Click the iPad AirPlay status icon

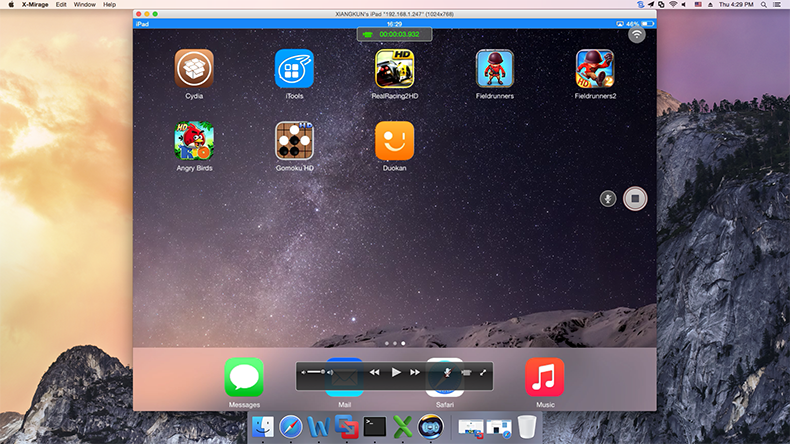tap(620, 24)
